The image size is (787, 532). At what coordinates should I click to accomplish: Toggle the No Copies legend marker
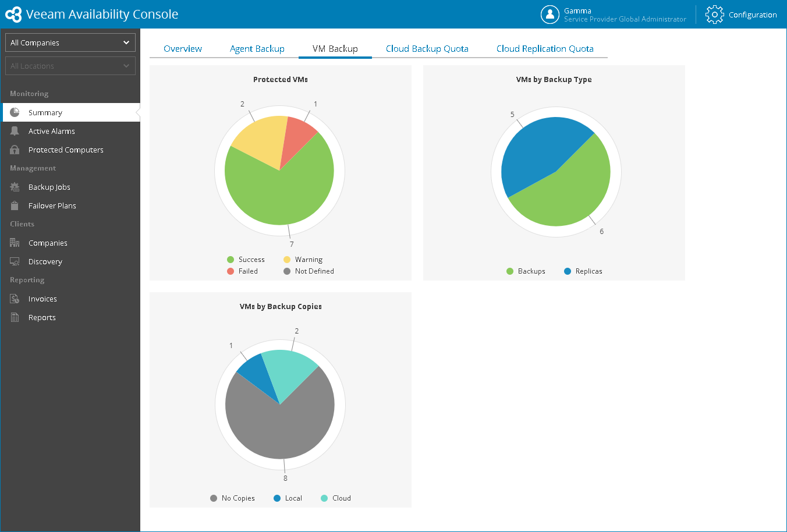[214, 498]
